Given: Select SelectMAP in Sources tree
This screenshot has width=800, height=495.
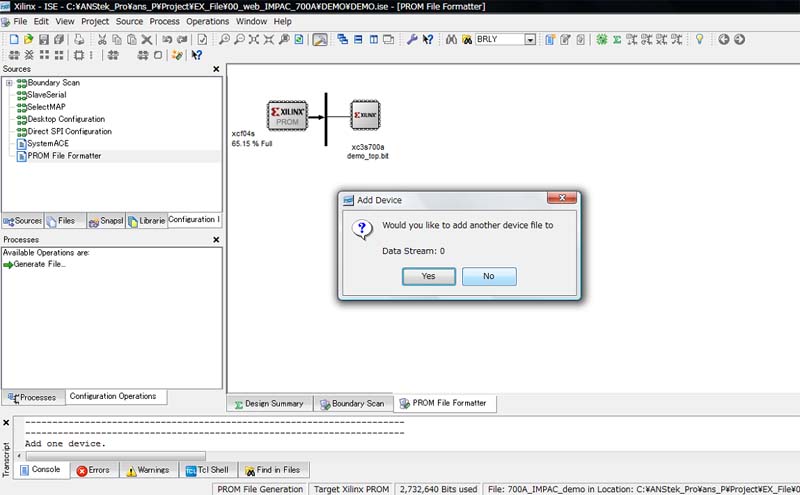Looking at the screenshot, I should pyautogui.click(x=46, y=107).
